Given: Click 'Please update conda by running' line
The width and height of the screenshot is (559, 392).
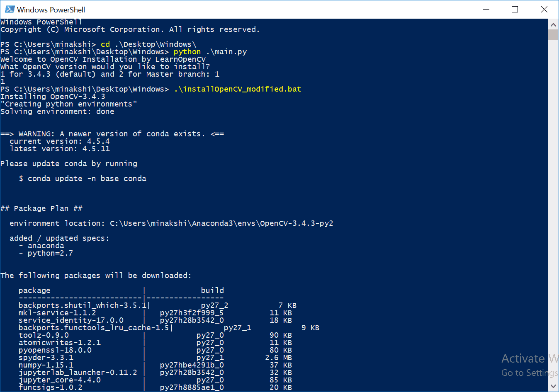Looking at the screenshot, I should [x=69, y=164].
